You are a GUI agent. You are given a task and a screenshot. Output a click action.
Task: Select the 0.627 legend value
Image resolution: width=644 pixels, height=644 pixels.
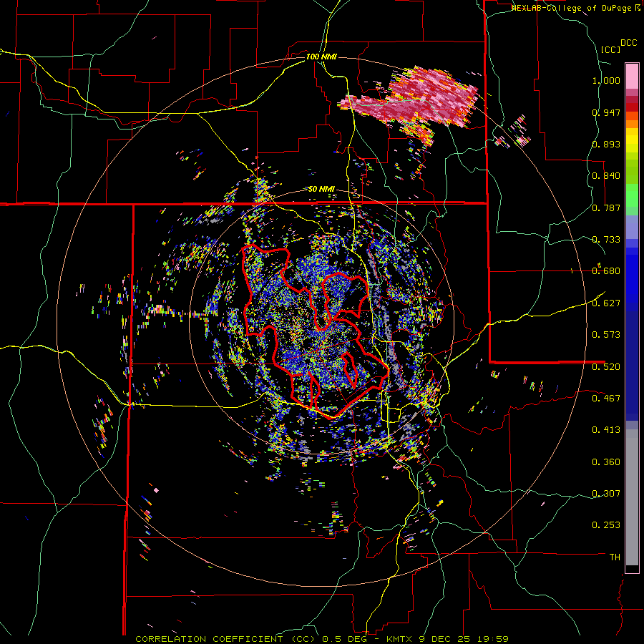tap(606, 303)
